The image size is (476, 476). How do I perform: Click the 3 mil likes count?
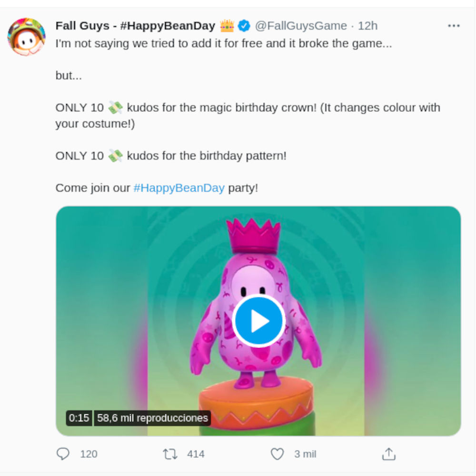(x=305, y=454)
